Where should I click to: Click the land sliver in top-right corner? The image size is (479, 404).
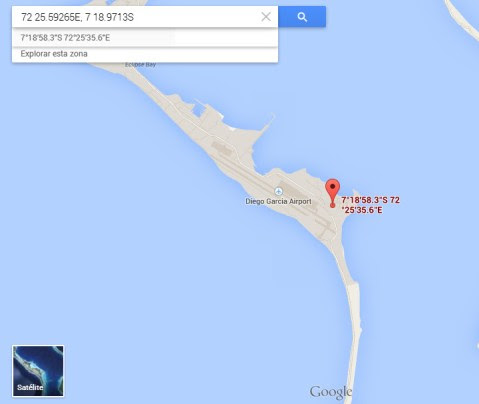[x=462, y=18]
